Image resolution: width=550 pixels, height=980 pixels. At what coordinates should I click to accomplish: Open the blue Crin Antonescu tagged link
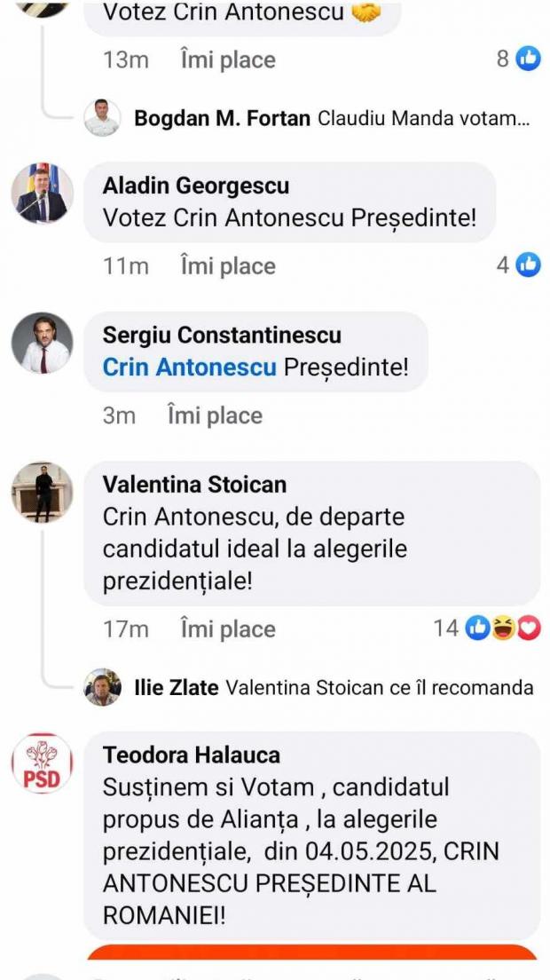190,367
